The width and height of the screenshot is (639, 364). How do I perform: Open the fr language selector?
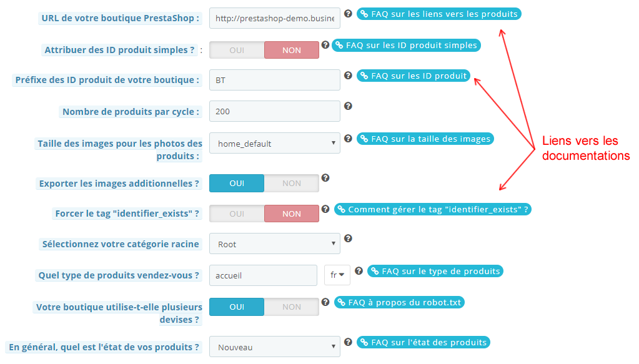(337, 275)
